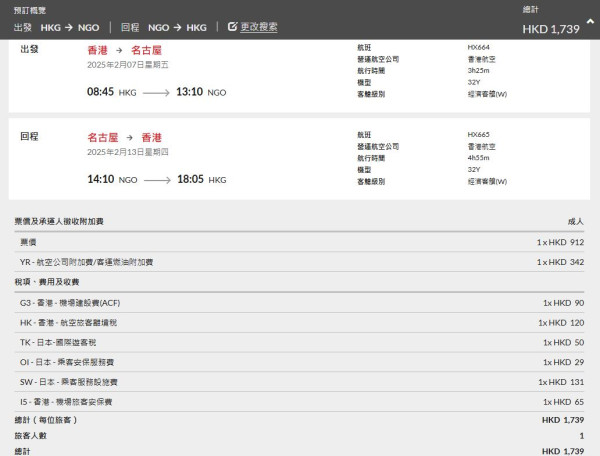Select the 回程 segment in the header bar
Viewport: 600px width, 456px height.
pyautogui.click(x=129, y=27)
